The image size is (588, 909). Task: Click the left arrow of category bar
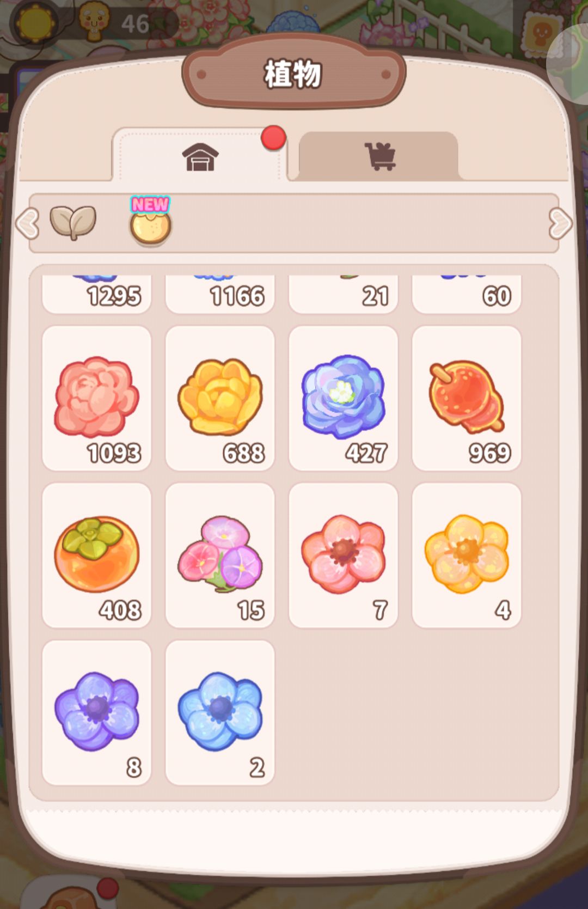(27, 223)
